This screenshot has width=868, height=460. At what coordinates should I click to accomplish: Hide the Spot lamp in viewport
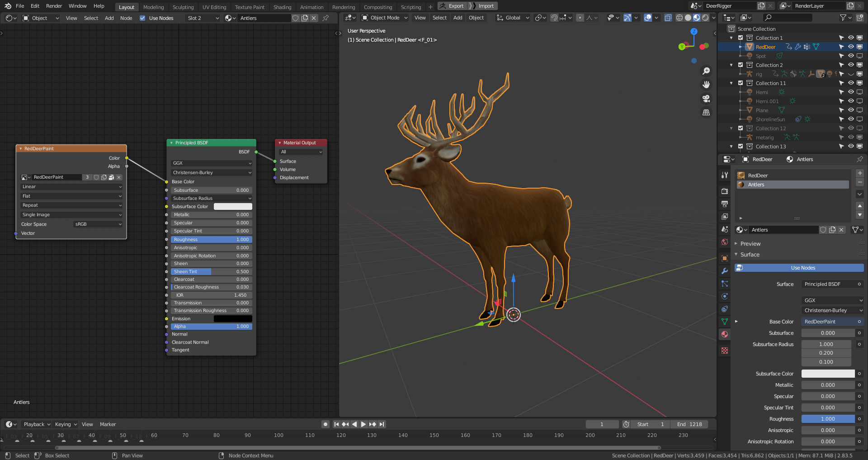click(851, 56)
